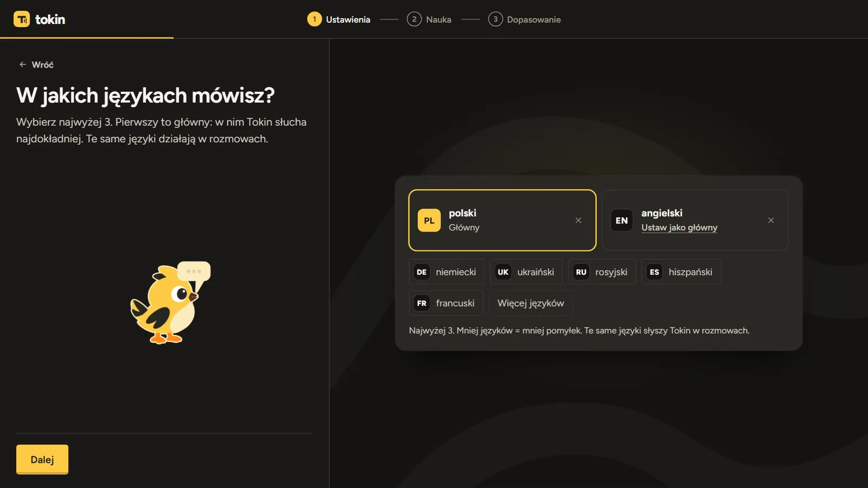Image resolution: width=868 pixels, height=488 pixels.
Task: Click the EN language badge
Action: pyautogui.click(x=622, y=220)
